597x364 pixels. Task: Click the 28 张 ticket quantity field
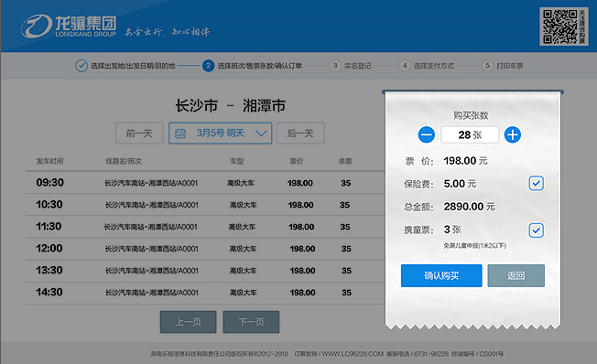pyautogui.click(x=470, y=134)
